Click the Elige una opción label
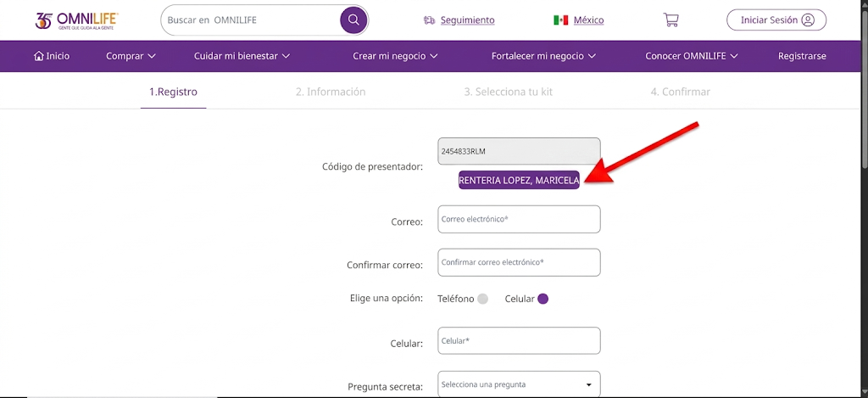Image resolution: width=868 pixels, height=398 pixels. [387, 298]
